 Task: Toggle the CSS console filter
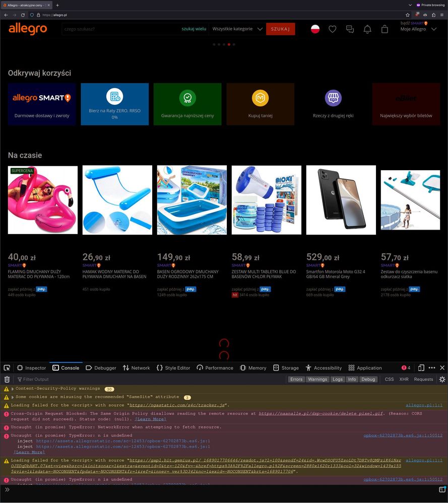tap(389, 379)
